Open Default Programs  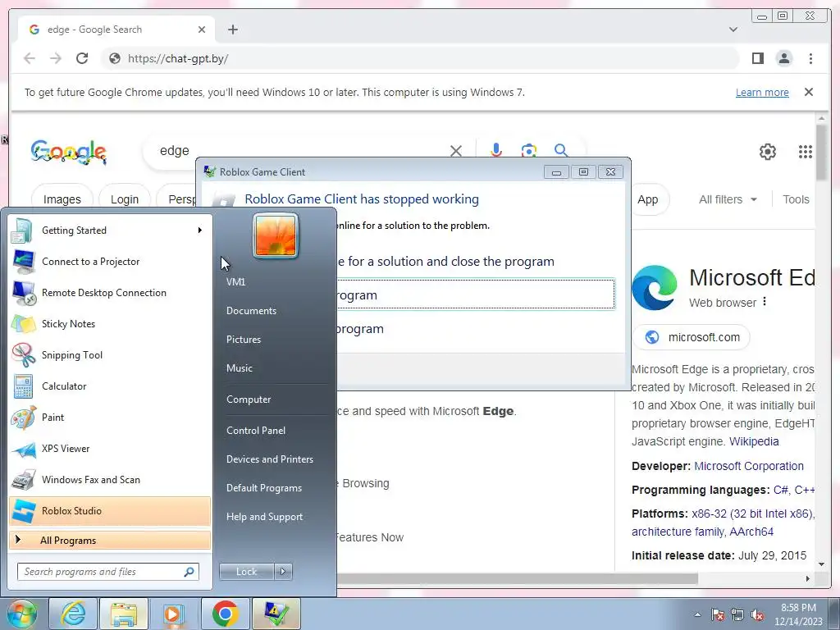263,488
